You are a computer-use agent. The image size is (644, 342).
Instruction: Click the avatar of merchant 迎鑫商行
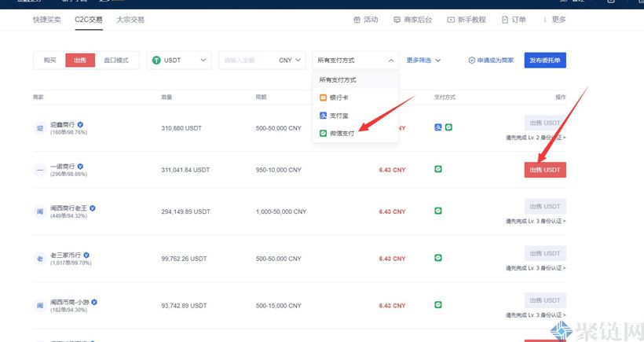[x=39, y=127]
